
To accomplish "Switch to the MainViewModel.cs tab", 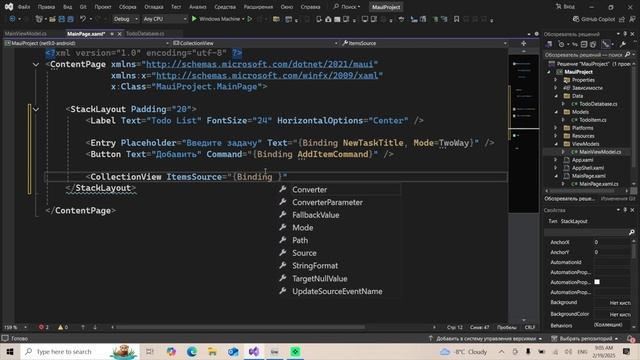I will (26, 33).
